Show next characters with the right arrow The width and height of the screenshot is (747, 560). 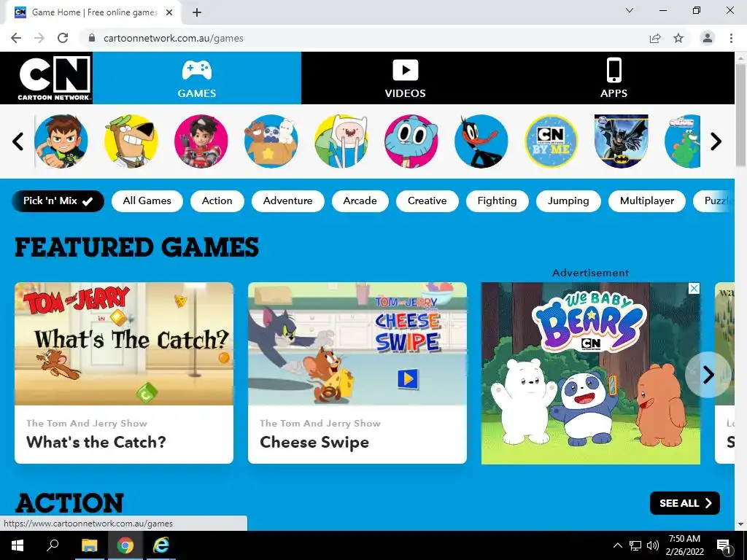tap(716, 141)
